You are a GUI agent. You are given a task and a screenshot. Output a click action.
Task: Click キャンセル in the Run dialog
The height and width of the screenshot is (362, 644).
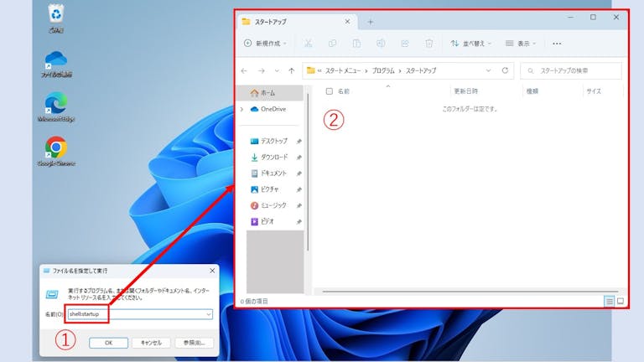pyautogui.click(x=151, y=343)
